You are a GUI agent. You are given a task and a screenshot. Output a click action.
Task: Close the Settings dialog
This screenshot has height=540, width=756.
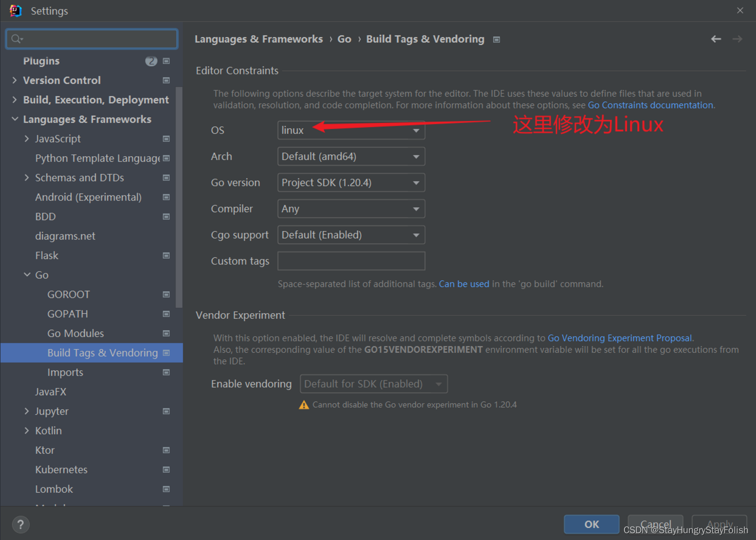pos(740,10)
